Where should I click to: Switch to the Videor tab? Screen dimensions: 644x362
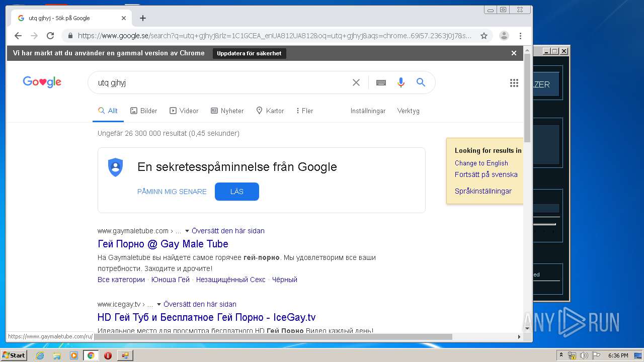pyautogui.click(x=184, y=111)
